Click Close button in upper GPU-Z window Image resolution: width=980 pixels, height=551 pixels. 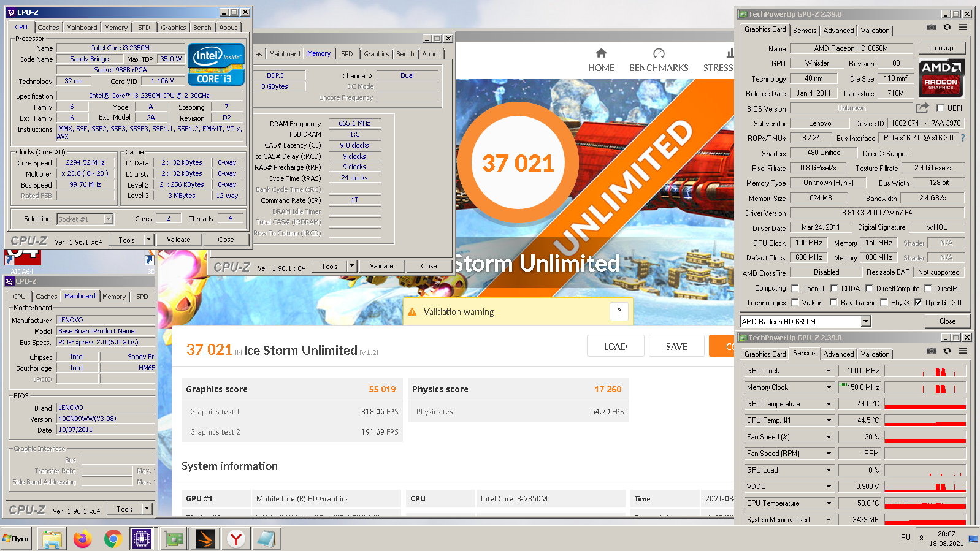pos(947,321)
